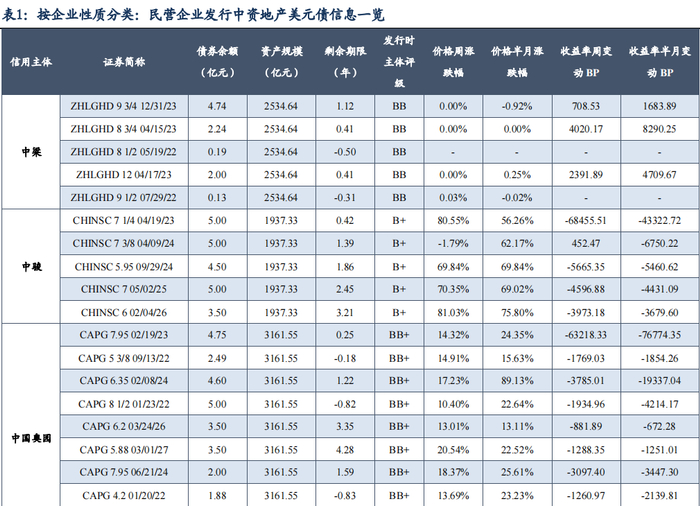Select cell ZHLGHD 9 1/2 07/29/22
The image size is (700, 506).
click(x=124, y=197)
